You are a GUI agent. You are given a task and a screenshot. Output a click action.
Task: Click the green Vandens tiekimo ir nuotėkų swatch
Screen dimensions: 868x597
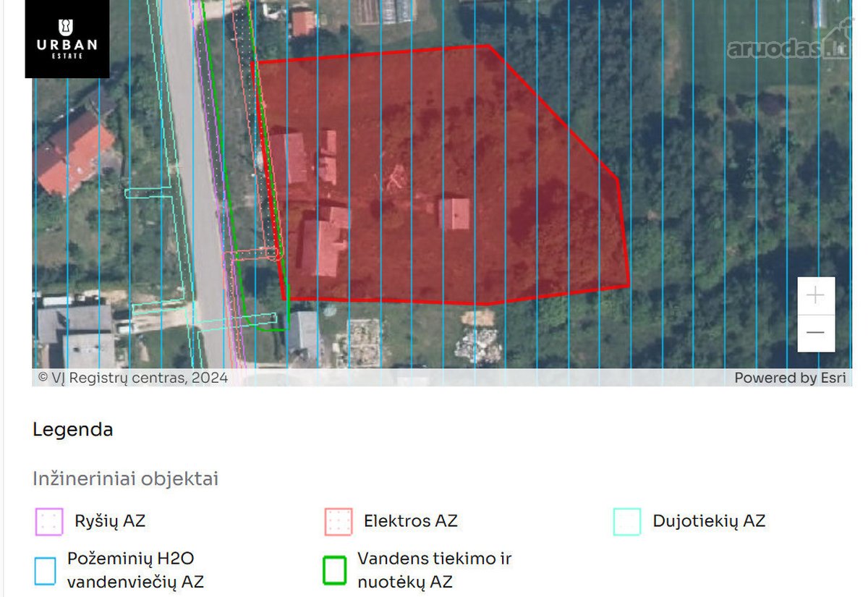point(335,570)
